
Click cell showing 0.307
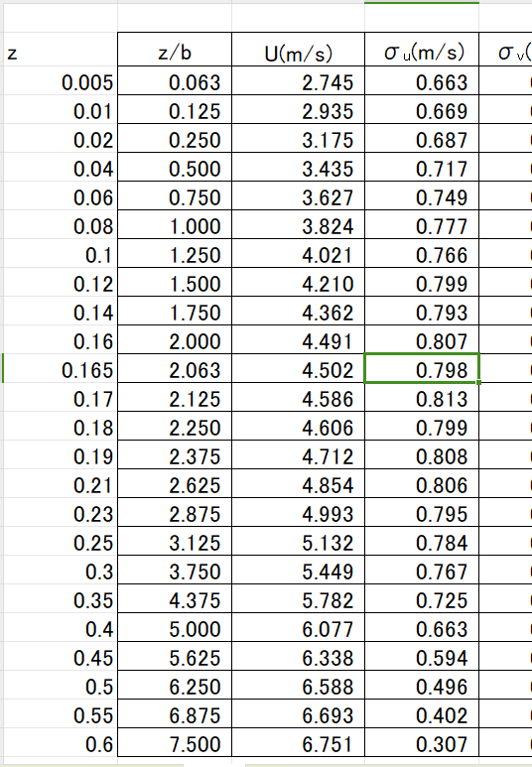click(422, 742)
